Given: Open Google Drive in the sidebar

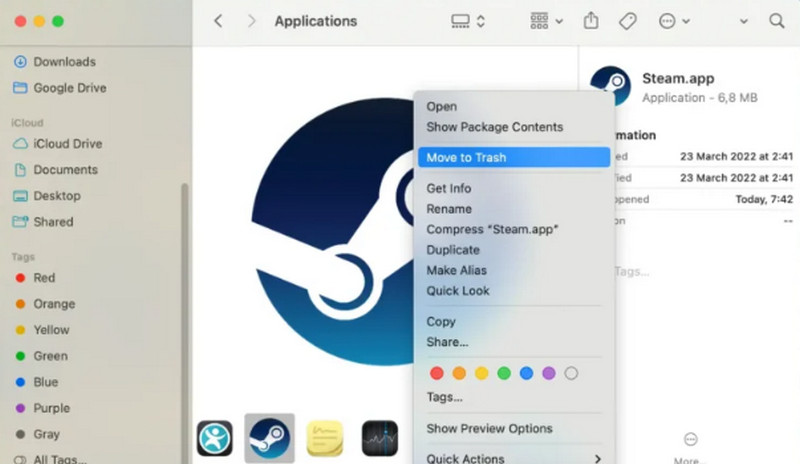Looking at the screenshot, I should 60,88.
